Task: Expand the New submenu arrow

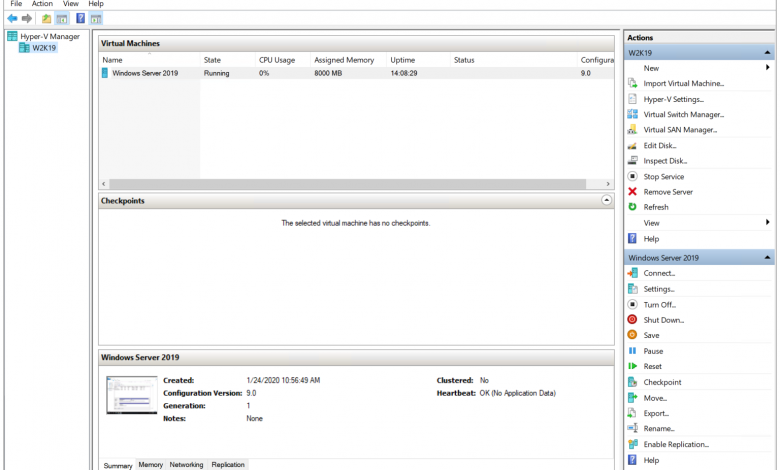Action: point(768,68)
